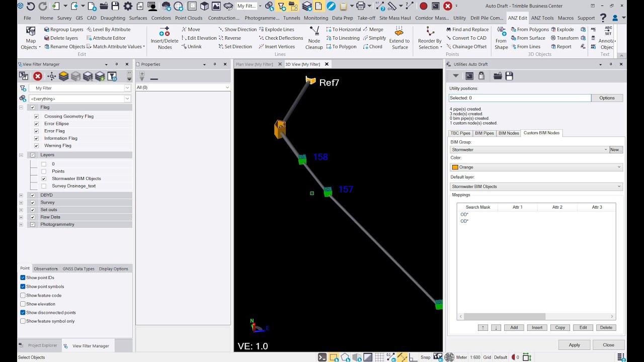This screenshot has width=644, height=362.
Task: Click the Add mapping button
Action: click(x=514, y=327)
